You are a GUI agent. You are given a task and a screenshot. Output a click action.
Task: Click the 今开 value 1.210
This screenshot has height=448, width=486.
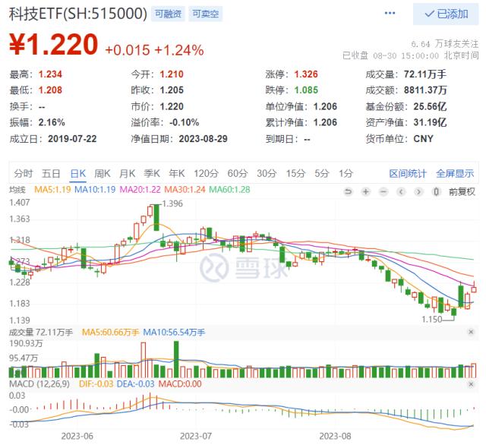coord(172,74)
